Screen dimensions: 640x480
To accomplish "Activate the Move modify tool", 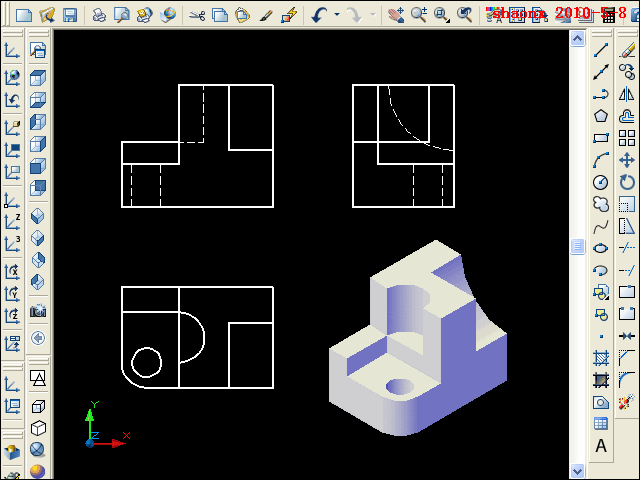I will [x=627, y=160].
